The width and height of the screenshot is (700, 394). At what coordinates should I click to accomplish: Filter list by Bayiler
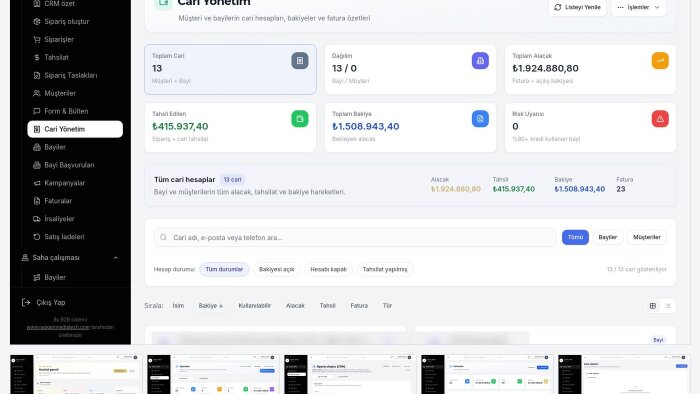click(x=608, y=237)
